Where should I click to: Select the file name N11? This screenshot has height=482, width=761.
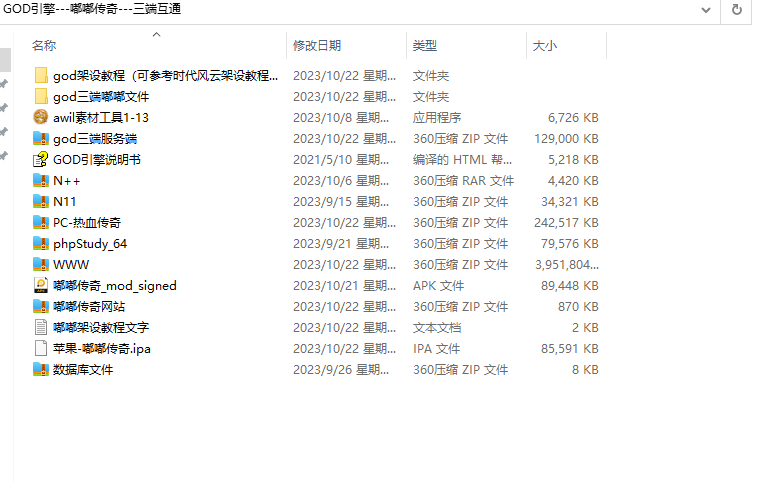(65, 201)
